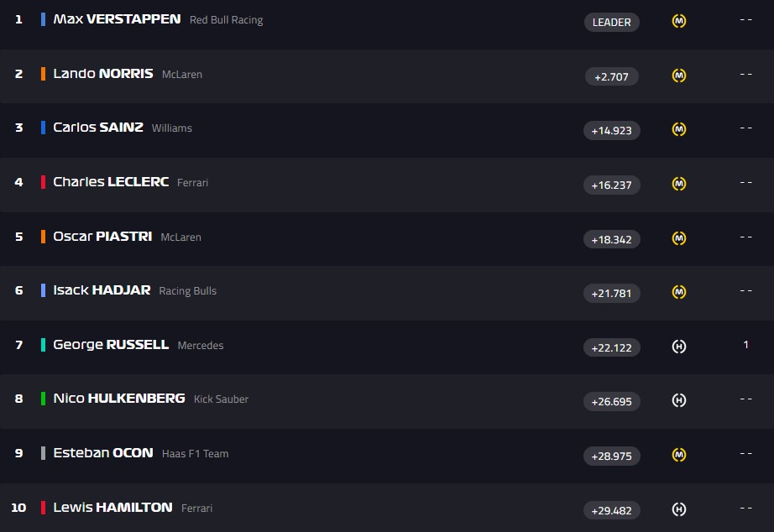Select driver name Max Verstappen

tap(117, 18)
